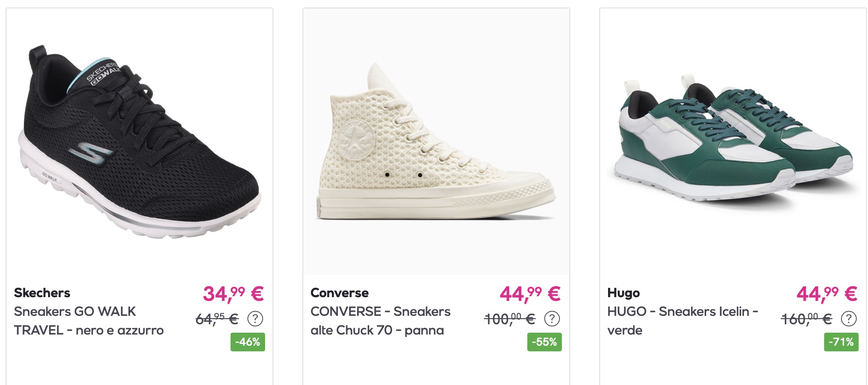
Task: Open price info icon for Skechers sneakers
Action: coord(255,319)
